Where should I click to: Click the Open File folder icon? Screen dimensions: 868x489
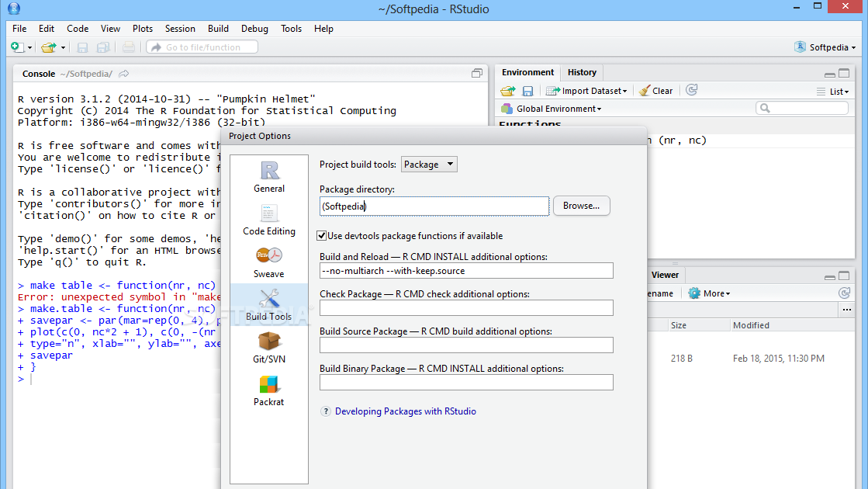coord(49,47)
